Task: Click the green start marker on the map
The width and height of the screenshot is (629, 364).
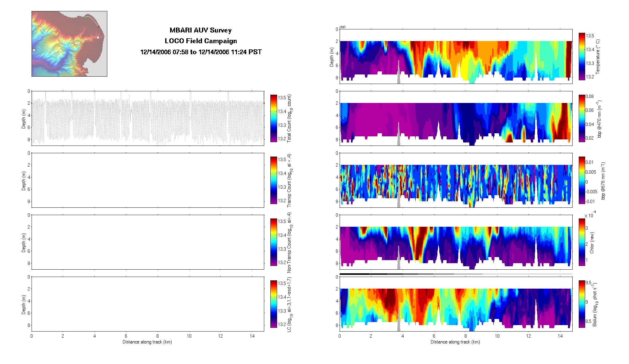Action: 85,17
